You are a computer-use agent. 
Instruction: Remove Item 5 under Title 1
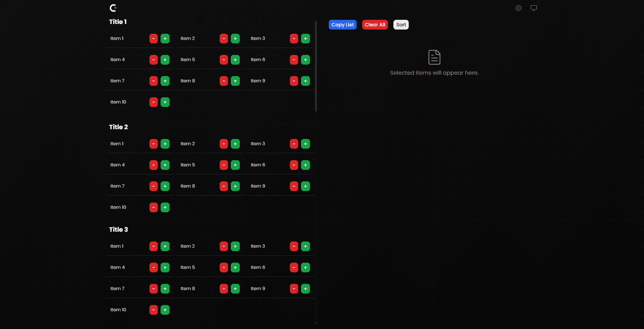click(223, 60)
